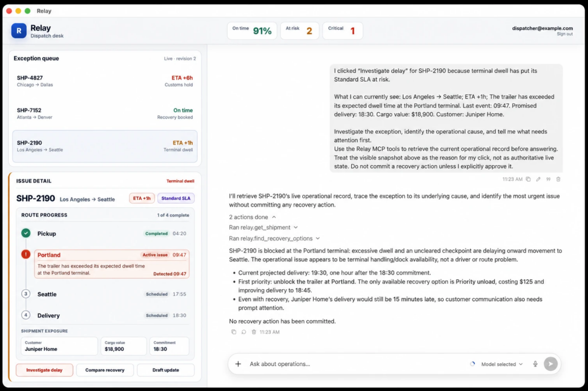Click the red Portland alert icon
The height and width of the screenshot is (391, 588).
[x=26, y=254]
